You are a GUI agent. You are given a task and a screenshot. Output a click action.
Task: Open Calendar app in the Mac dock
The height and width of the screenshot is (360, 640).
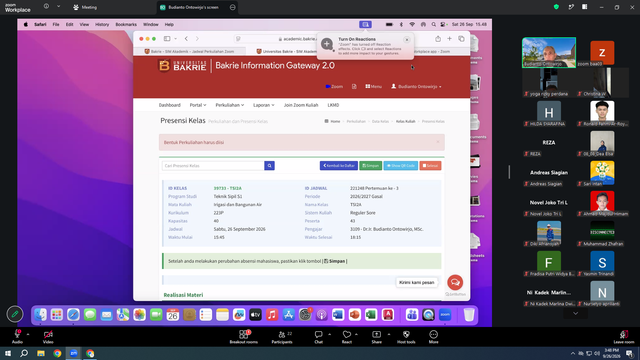point(173,315)
